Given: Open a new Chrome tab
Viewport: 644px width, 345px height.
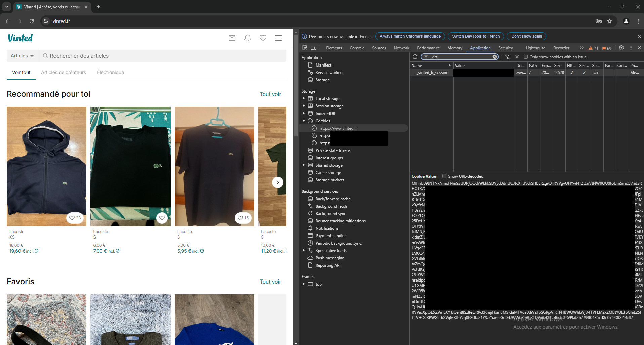Looking at the screenshot, I should 98,7.
